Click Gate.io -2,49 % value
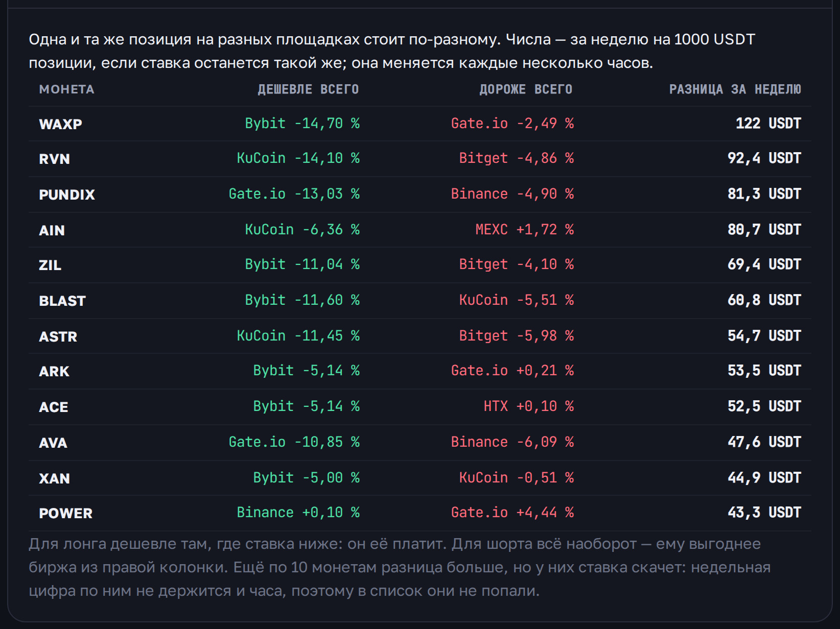840x629 pixels. 512,124
